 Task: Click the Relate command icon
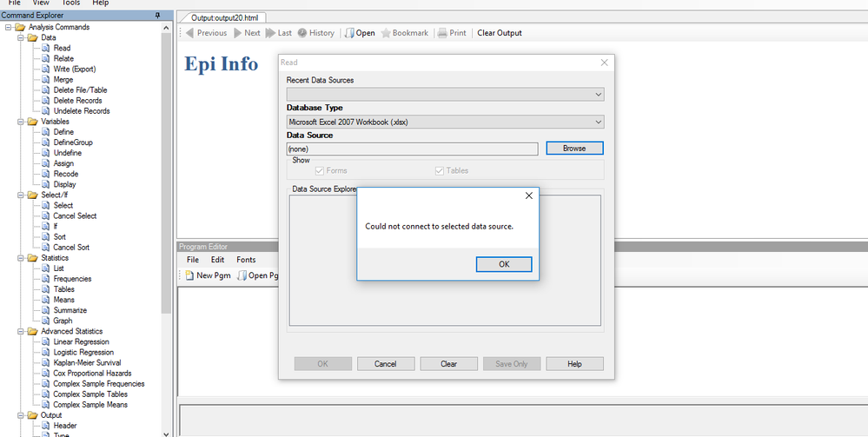pos(45,59)
